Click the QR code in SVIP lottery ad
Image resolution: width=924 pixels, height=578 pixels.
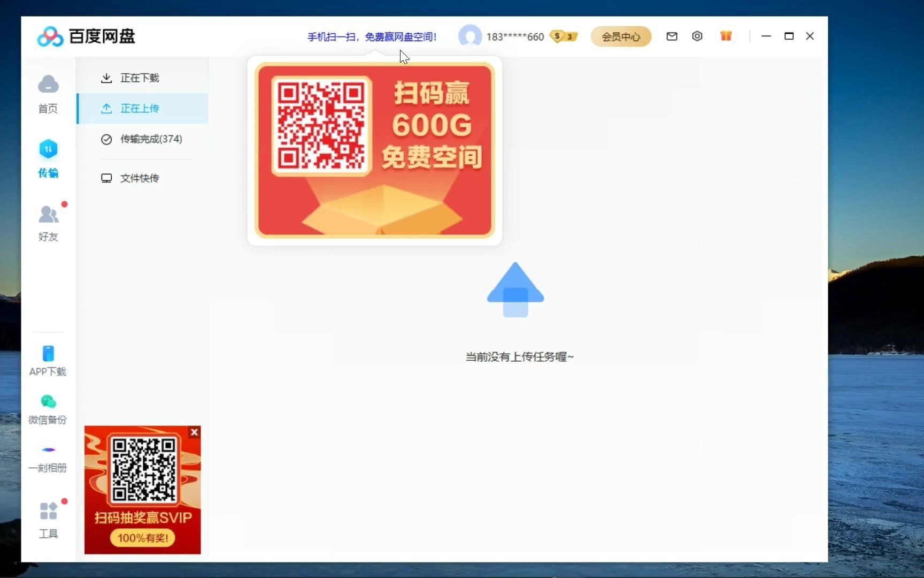[x=143, y=469]
